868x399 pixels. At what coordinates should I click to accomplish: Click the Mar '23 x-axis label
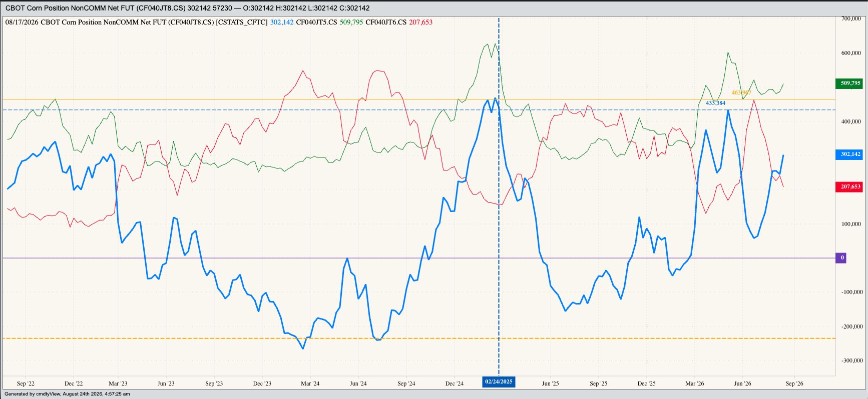(118, 383)
